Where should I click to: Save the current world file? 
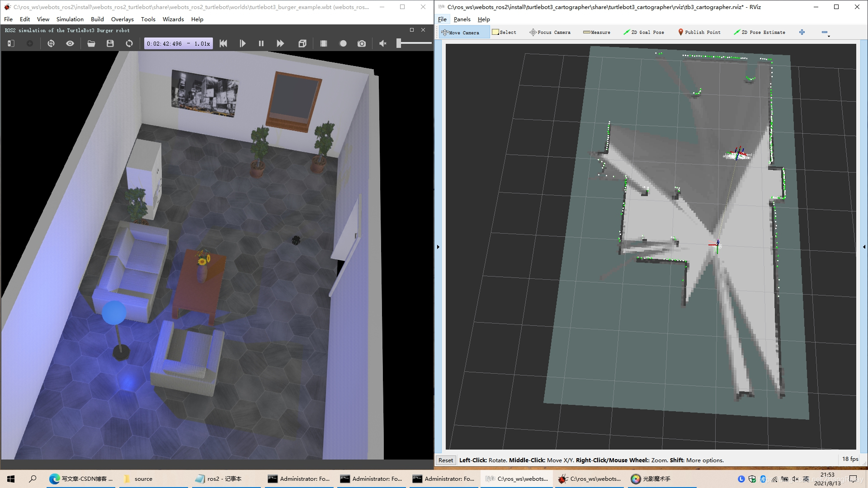110,43
